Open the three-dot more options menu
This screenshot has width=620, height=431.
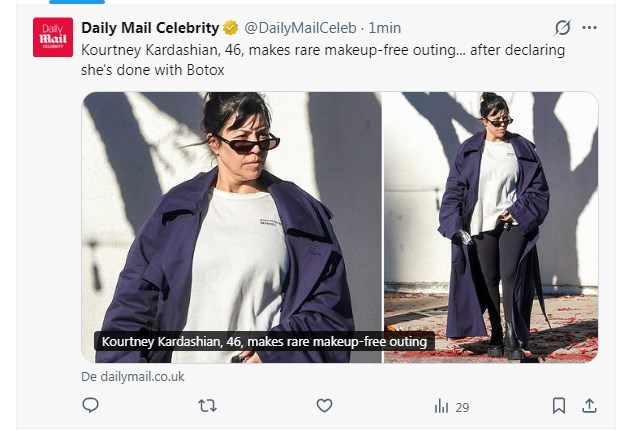tap(589, 27)
